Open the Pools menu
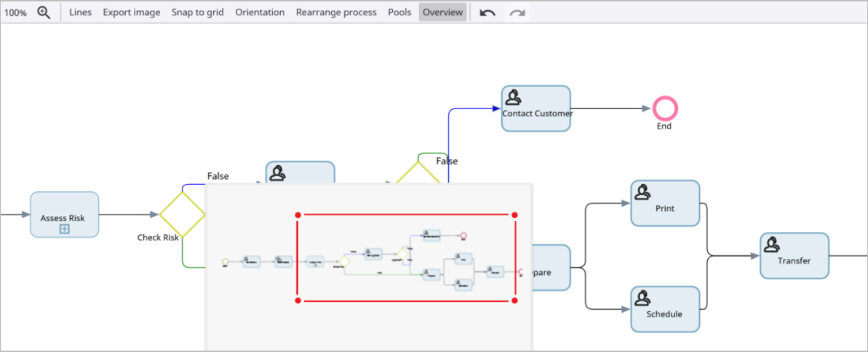Viewport: 868px width, 352px height. [399, 12]
